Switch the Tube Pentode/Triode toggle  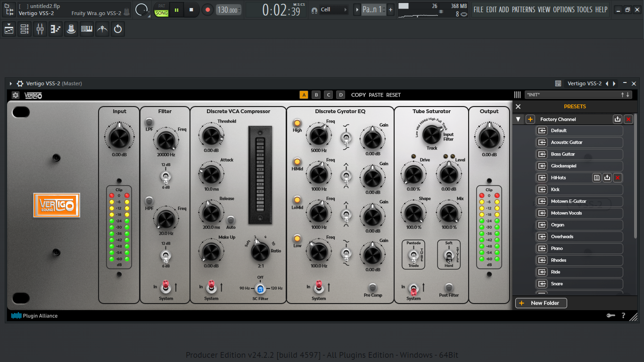413,255
